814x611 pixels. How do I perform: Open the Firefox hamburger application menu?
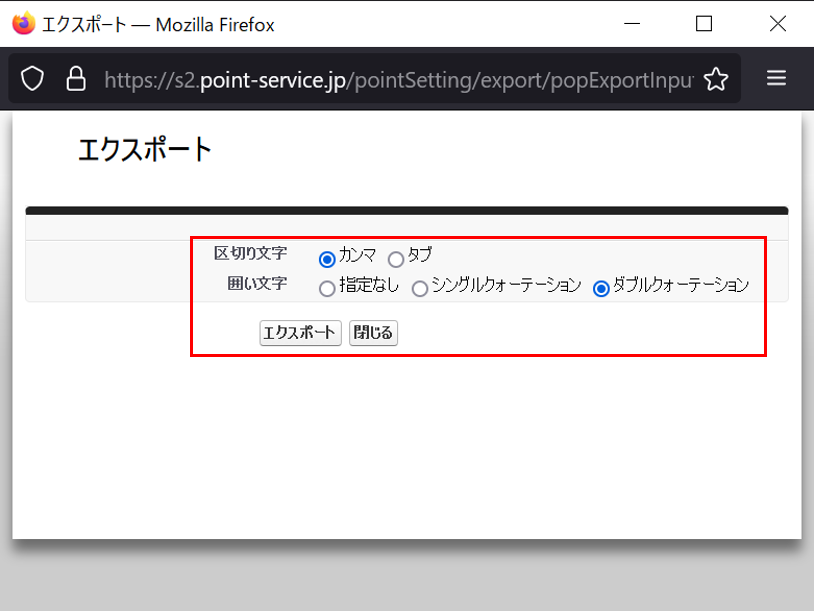[x=776, y=79]
